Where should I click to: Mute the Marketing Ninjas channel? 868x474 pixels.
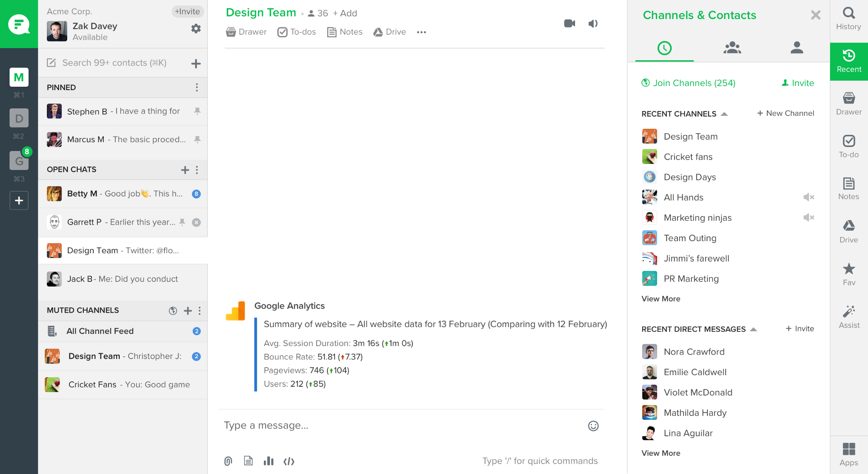(809, 217)
